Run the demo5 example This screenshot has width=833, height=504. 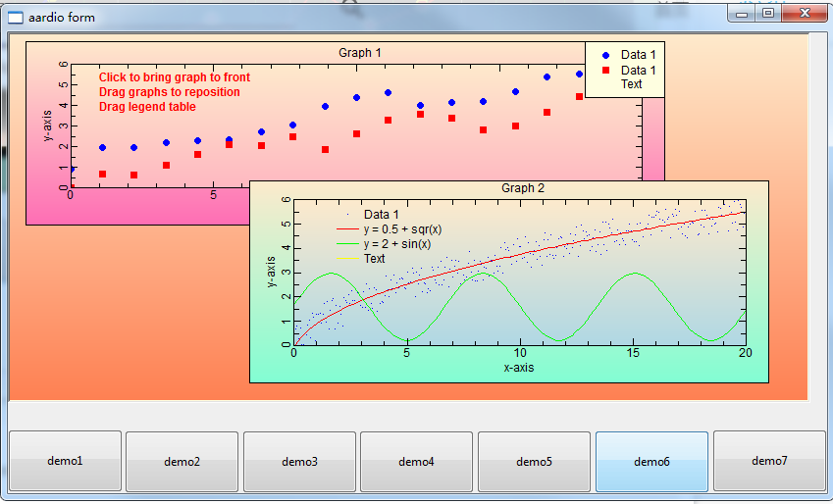[x=534, y=462]
